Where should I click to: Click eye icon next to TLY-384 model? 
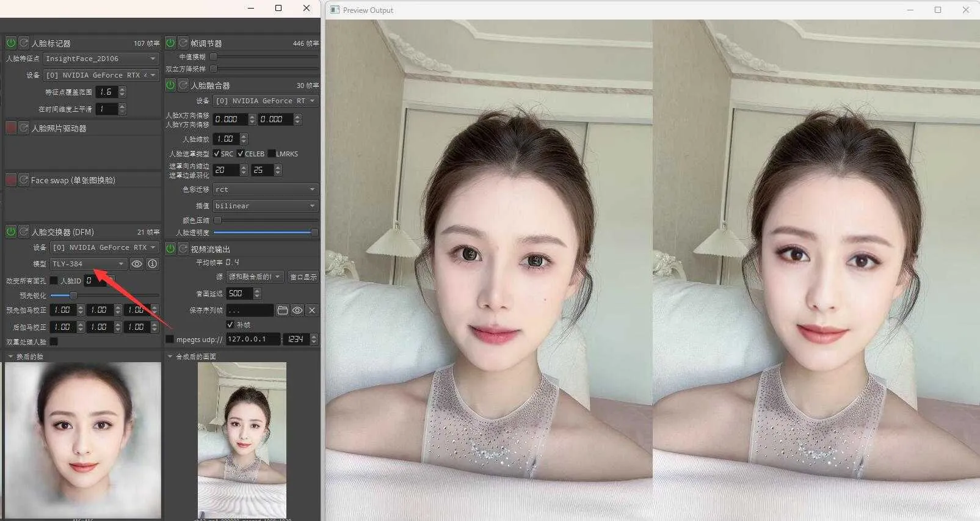(137, 264)
